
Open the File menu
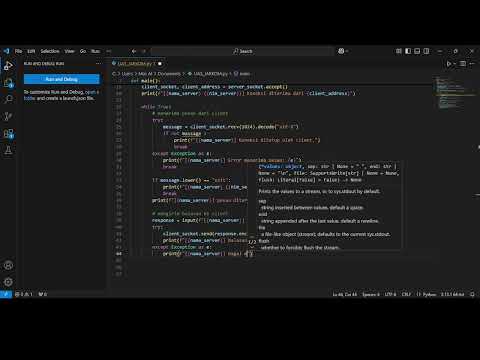(18, 51)
